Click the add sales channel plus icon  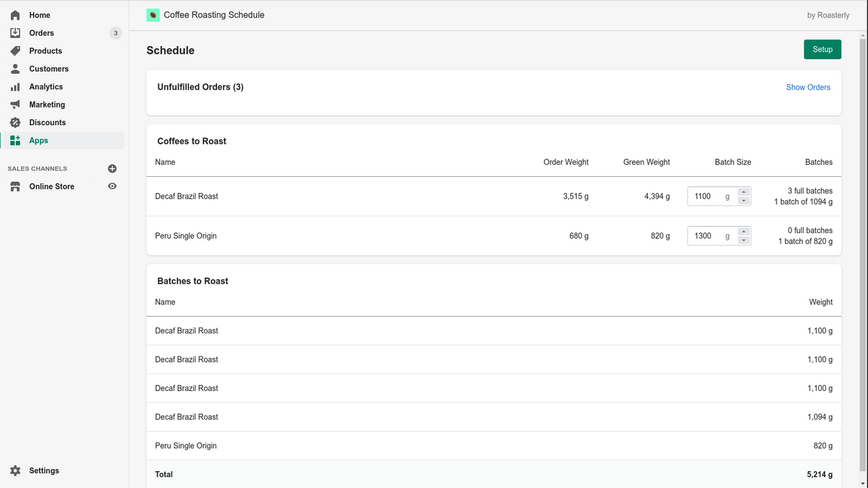point(112,168)
